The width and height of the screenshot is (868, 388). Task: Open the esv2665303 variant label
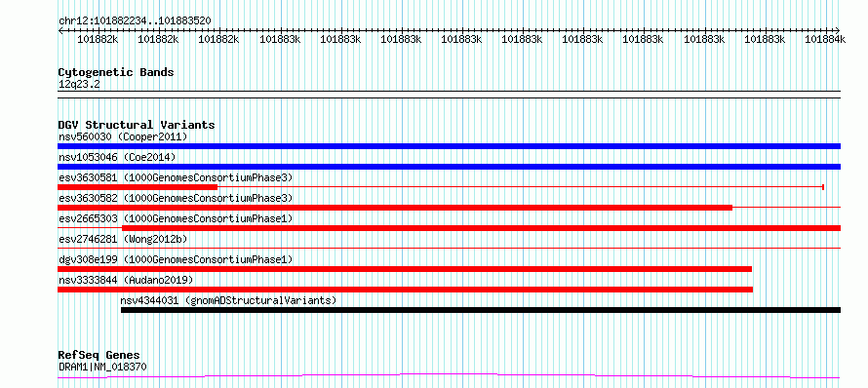(x=176, y=218)
